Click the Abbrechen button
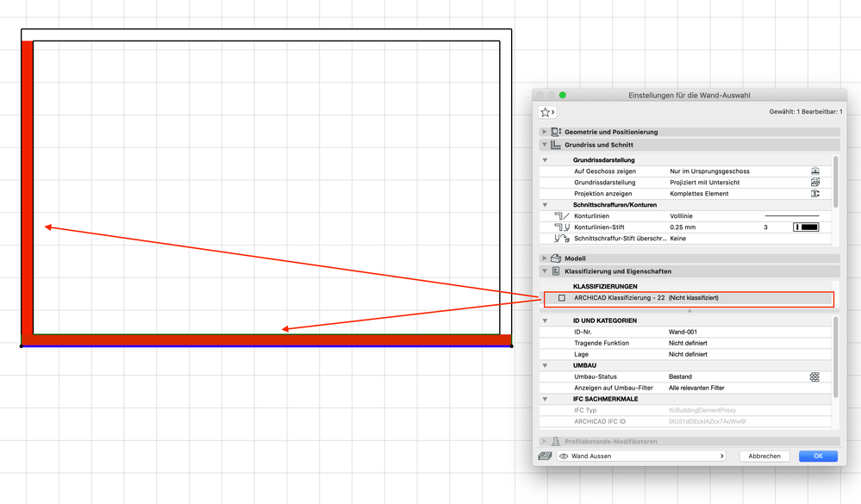Image resolution: width=861 pixels, height=504 pixels. click(764, 457)
